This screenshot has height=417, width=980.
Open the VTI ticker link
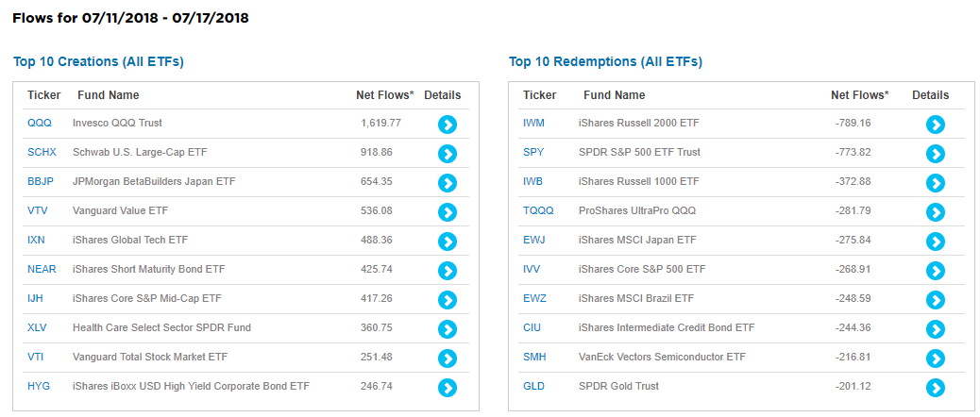coord(36,357)
